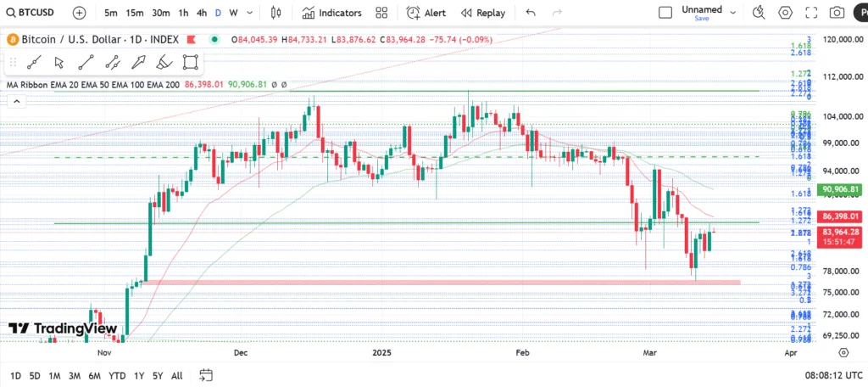
Task: Click the Bitcoin coin symbol logo
Action: pos(13,40)
